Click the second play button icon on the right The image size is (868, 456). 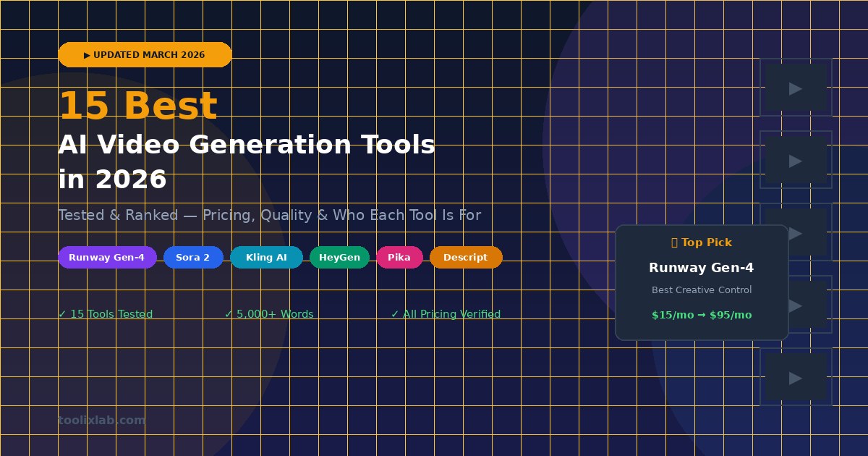click(795, 161)
